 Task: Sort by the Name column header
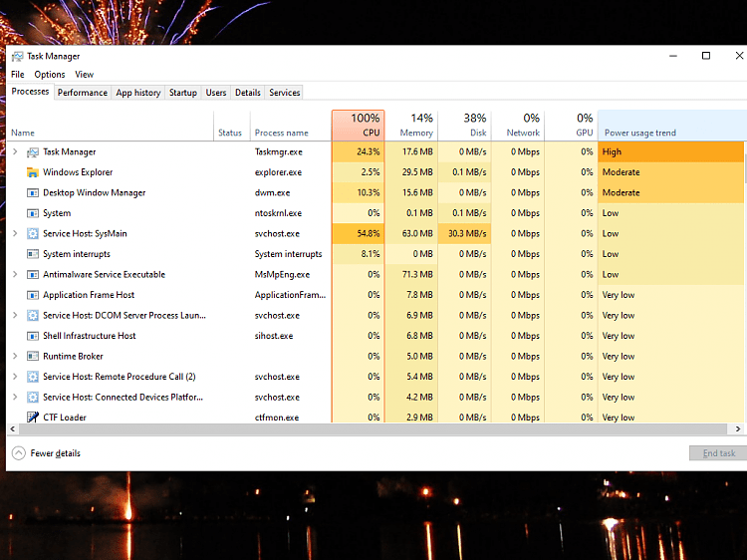[111, 126]
